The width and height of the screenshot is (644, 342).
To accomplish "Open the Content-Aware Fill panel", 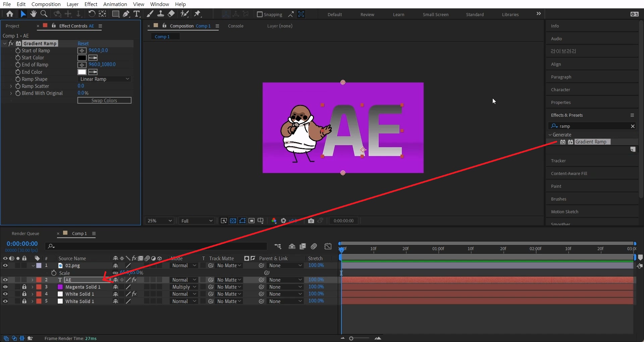I will point(569,173).
